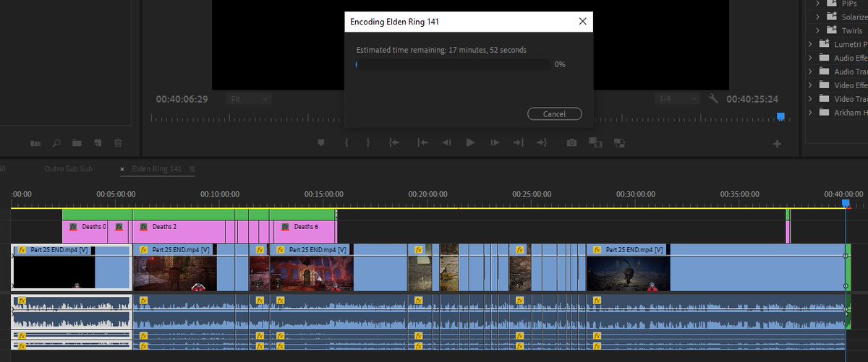868x362 pixels.
Task: Click the Program Monitor playhead marker
Action: [x=780, y=116]
